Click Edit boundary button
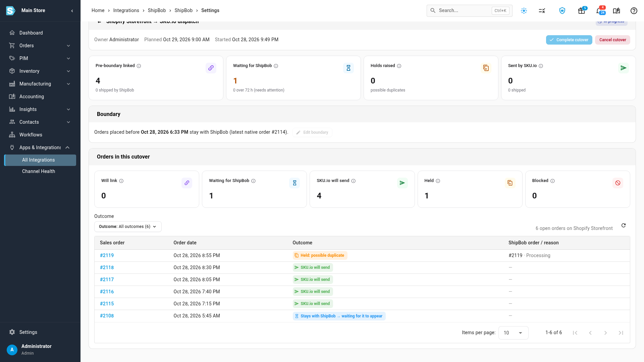The height and width of the screenshot is (362, 644). click(312, 132)
